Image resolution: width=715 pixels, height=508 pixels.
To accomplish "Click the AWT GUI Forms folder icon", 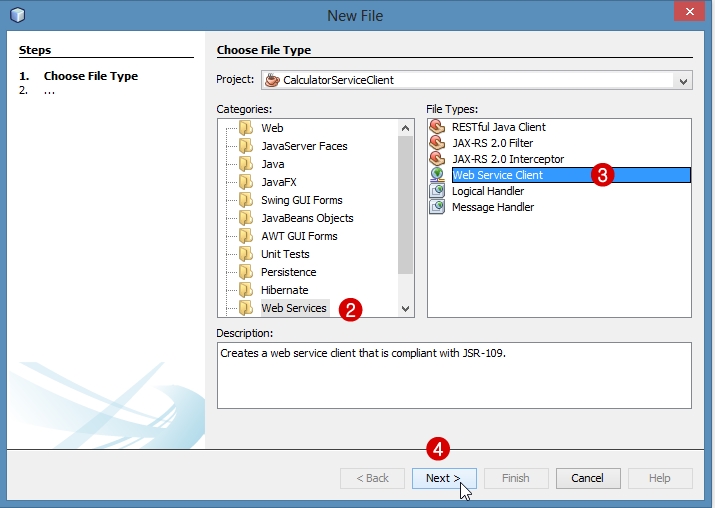I will (x=246, y=236).
